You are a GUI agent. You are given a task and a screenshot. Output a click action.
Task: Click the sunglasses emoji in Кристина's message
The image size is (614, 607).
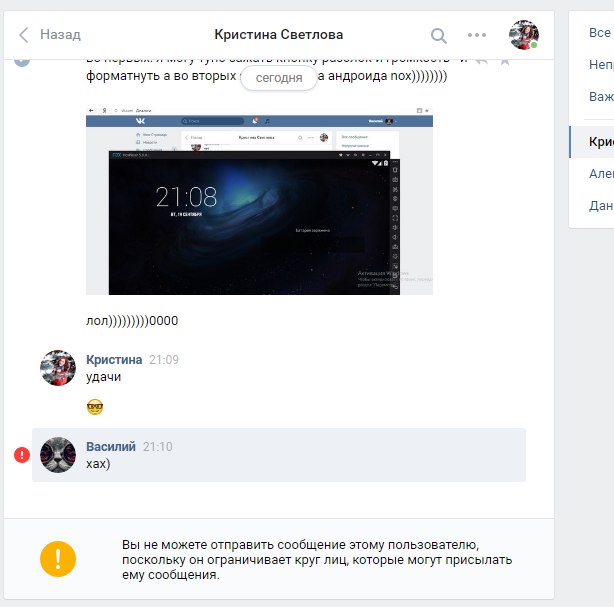pos(95,406)
